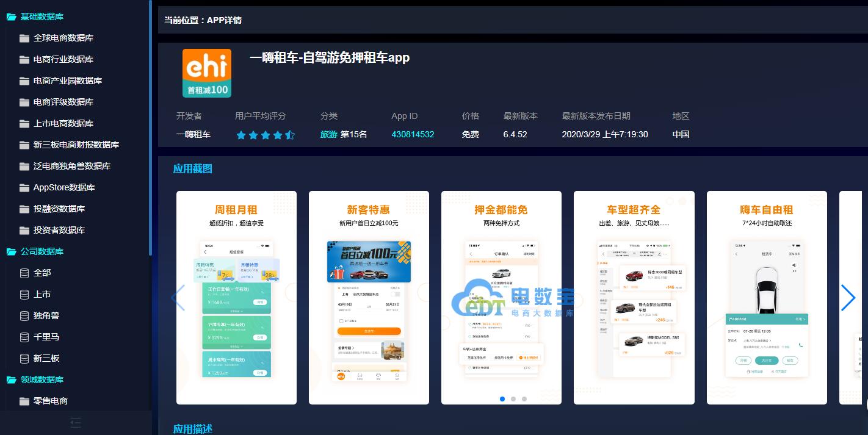Image resolution: width=868 pixels, height=435 pixels.
Task: Show previous screenshots with left arrow
Action: 178,298
